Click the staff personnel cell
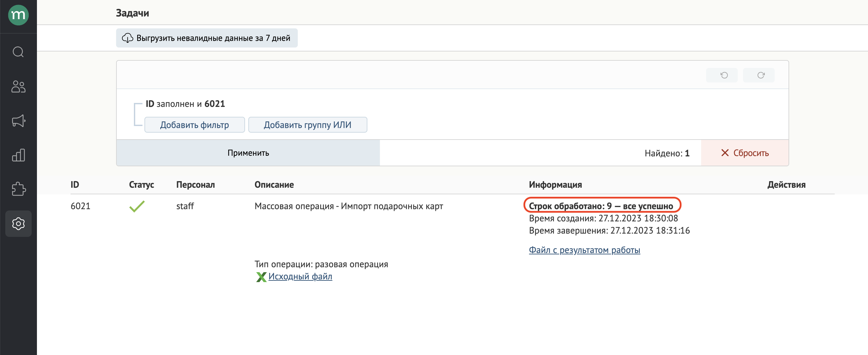868x355 pixels. click(185, 206)
